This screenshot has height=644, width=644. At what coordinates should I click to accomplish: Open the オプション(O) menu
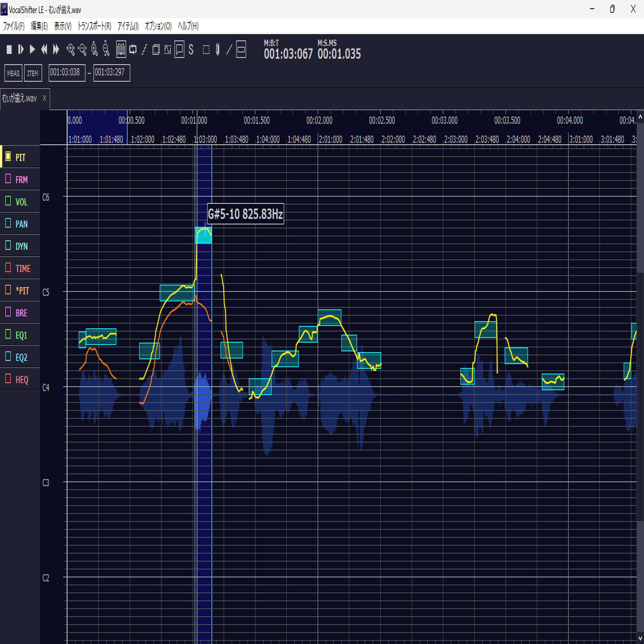(x=158, y=26)
